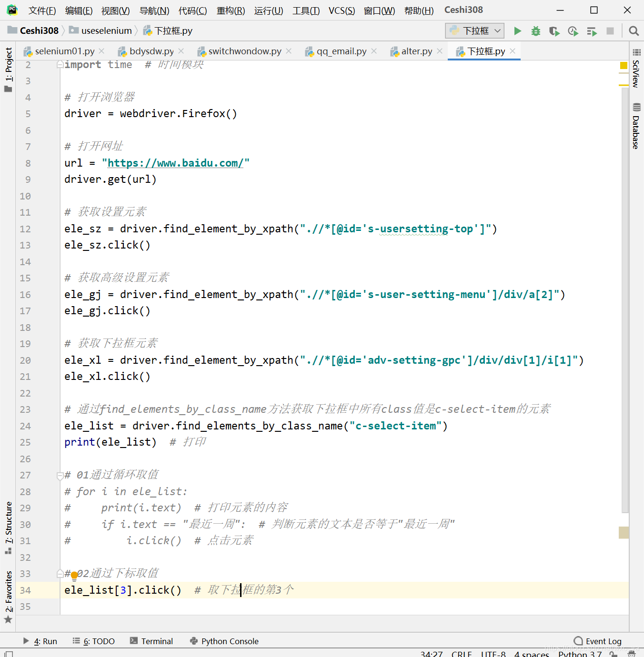Open the 编辑(E) menu
This screenshot has height=657, width=644.
pos(79,10)
